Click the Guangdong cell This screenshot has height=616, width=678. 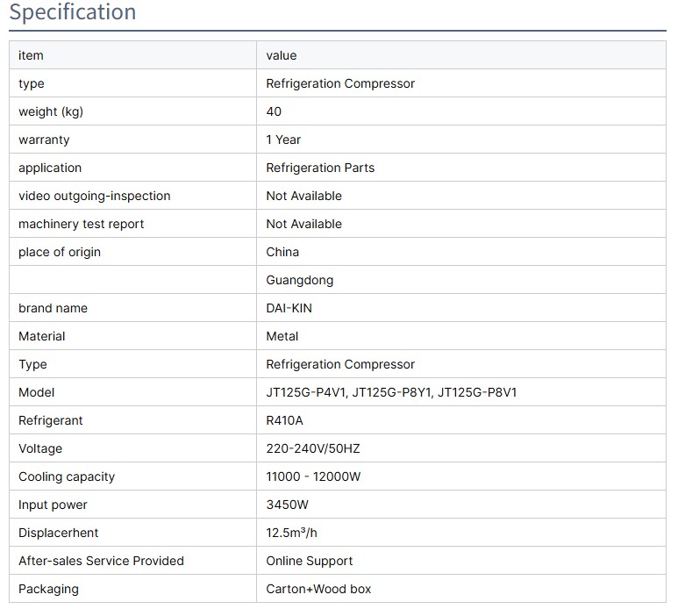299,280
